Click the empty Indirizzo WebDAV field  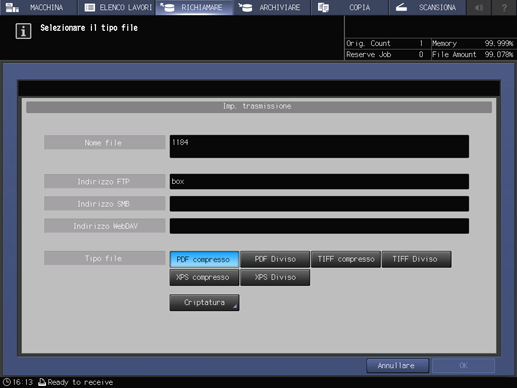[319, 226]
